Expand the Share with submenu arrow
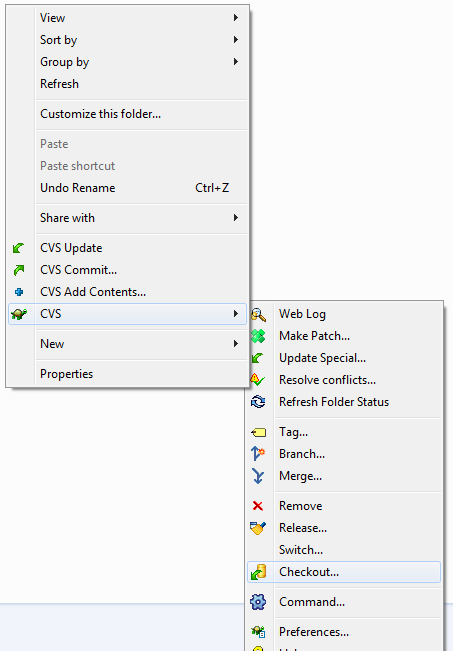This screenshot has height=651, width=453. point(236,218)
